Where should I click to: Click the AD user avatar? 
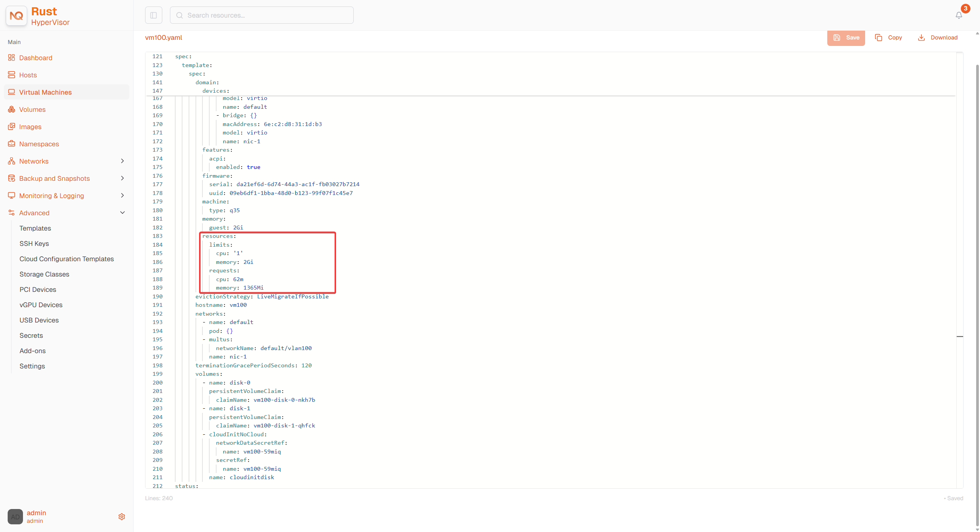point(15,517)
